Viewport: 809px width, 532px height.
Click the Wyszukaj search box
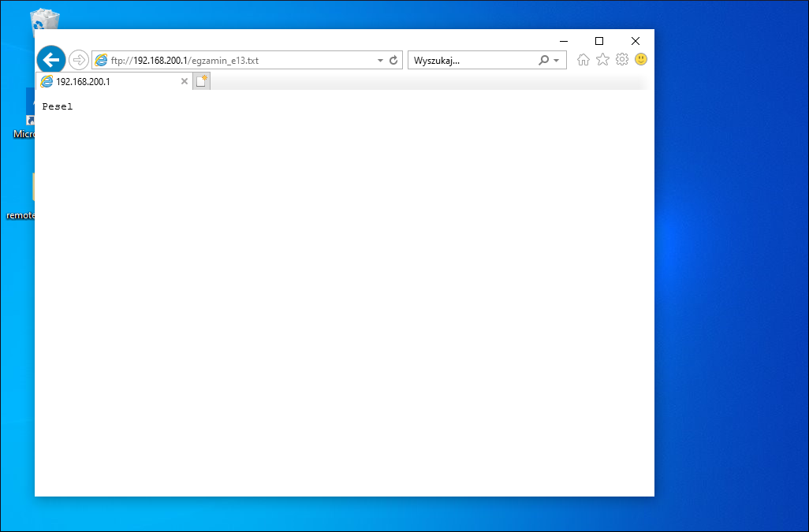click(474, 61)
